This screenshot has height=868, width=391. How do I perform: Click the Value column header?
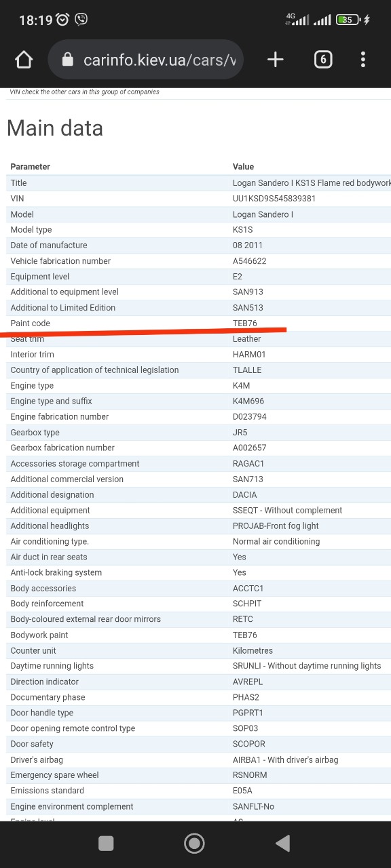pos(243,167)
